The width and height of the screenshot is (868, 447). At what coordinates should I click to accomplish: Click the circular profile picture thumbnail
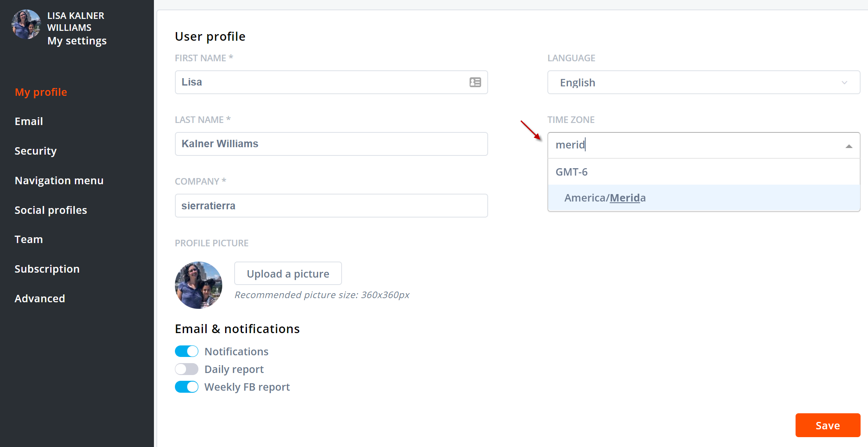(x=198, y=285)
